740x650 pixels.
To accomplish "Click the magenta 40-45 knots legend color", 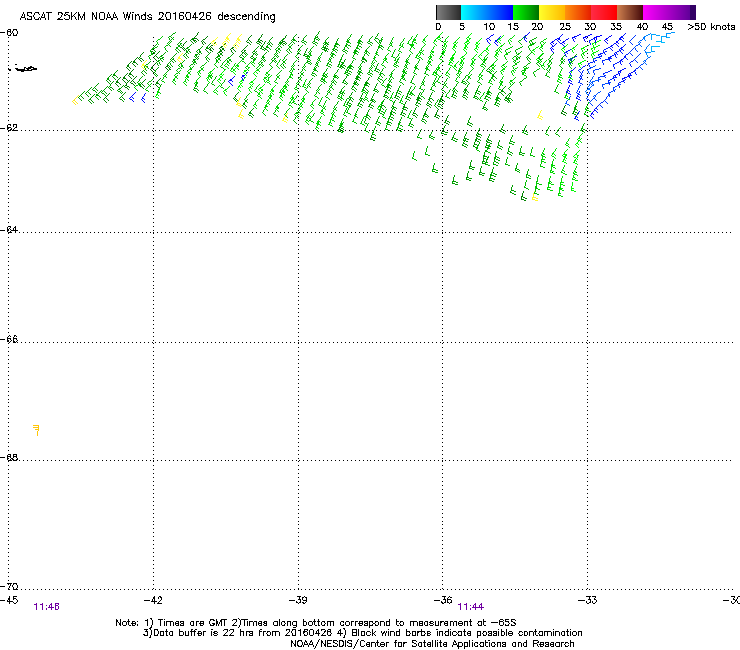I will pos(656,12).
